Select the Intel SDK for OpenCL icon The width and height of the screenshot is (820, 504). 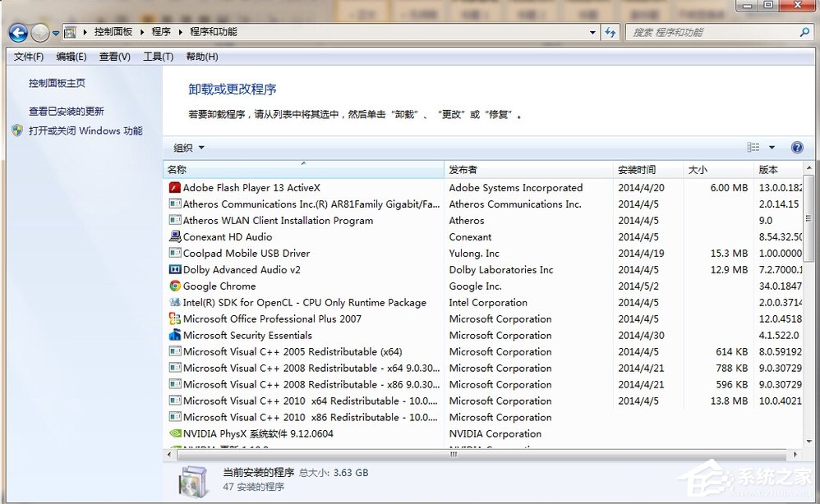[x=174, y=302]
